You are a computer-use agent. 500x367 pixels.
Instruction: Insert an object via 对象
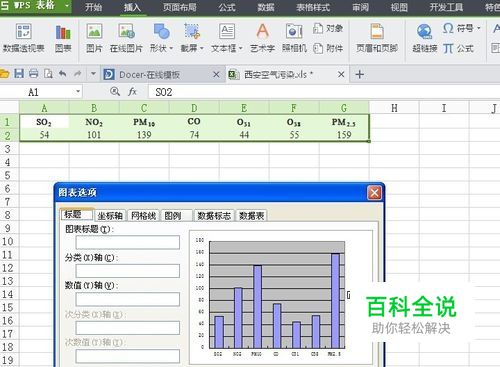tap(328, 29)
